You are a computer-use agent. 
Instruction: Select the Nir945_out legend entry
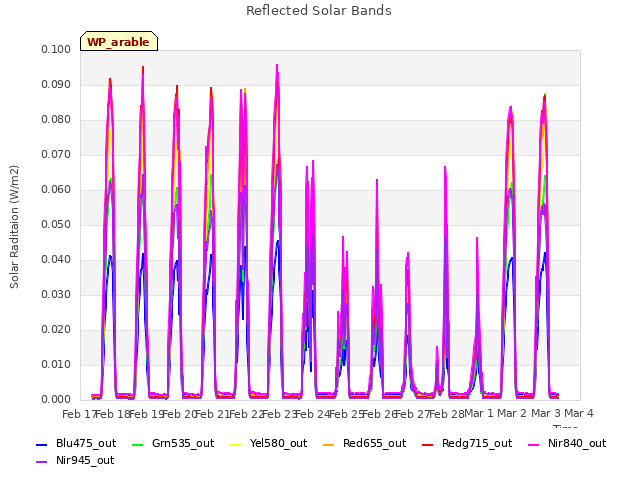coord(75,460)
